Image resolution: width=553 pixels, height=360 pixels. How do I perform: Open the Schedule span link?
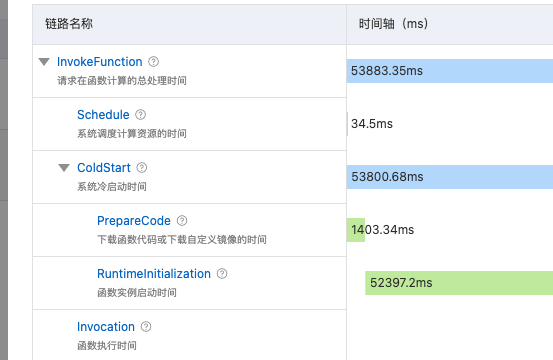click(103, 115)
